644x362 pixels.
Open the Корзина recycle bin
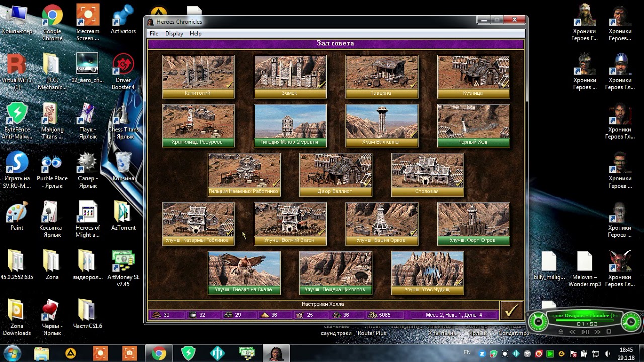coord(123,167)
